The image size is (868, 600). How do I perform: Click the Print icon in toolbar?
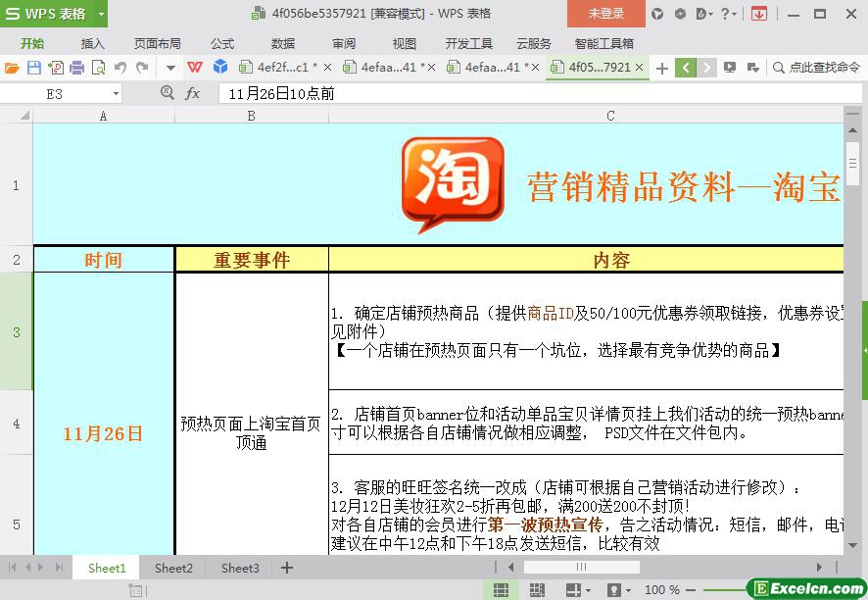click(76, 68)
